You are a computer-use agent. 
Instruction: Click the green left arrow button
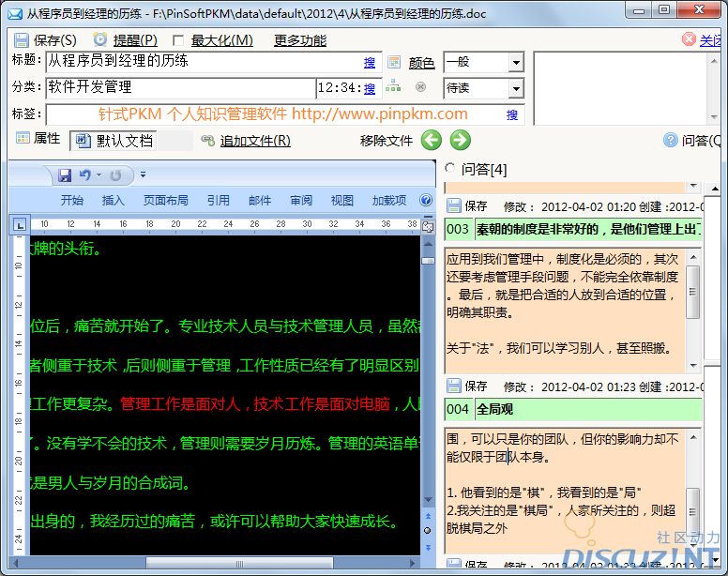tap(431, 141)
